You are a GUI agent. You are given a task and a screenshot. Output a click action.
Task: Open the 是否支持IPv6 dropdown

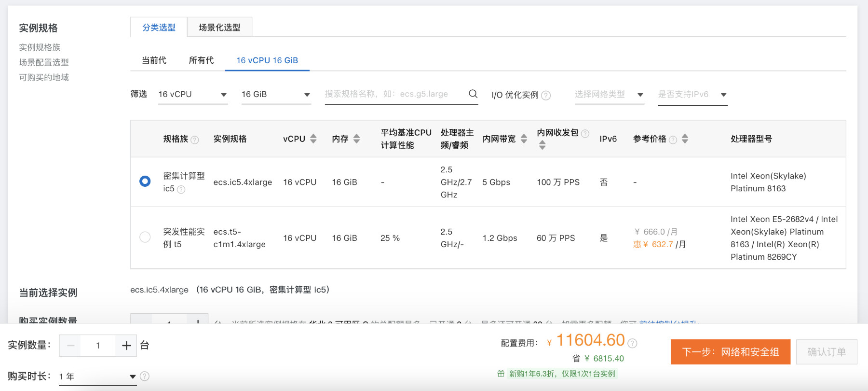coord(693,95)
